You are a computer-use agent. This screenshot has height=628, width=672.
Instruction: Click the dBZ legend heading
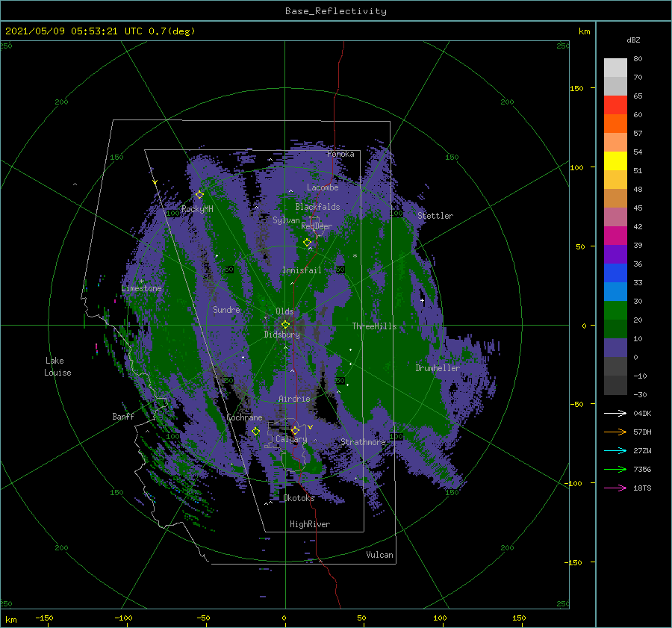[x=633, y=40]
